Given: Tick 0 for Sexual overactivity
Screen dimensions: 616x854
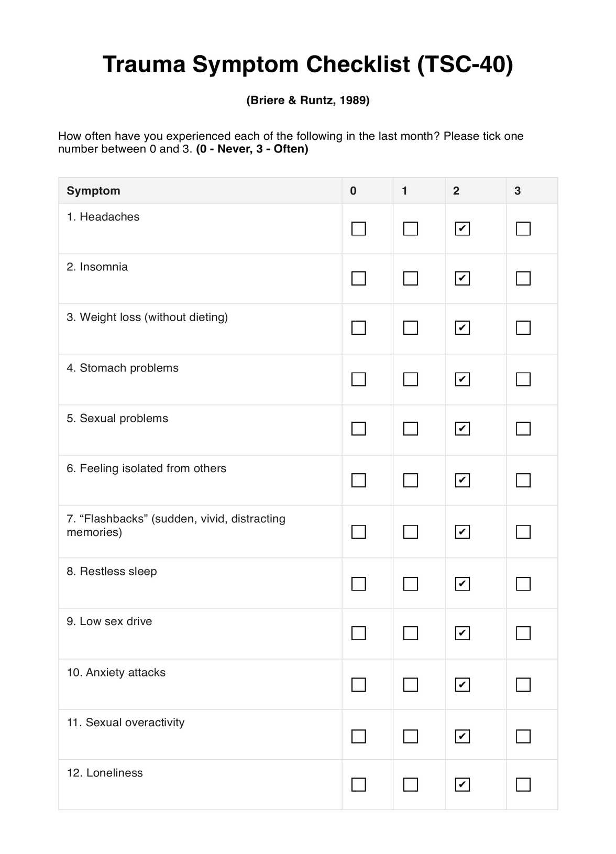Looking at the screenshot, I should click(x=358, y=736).
